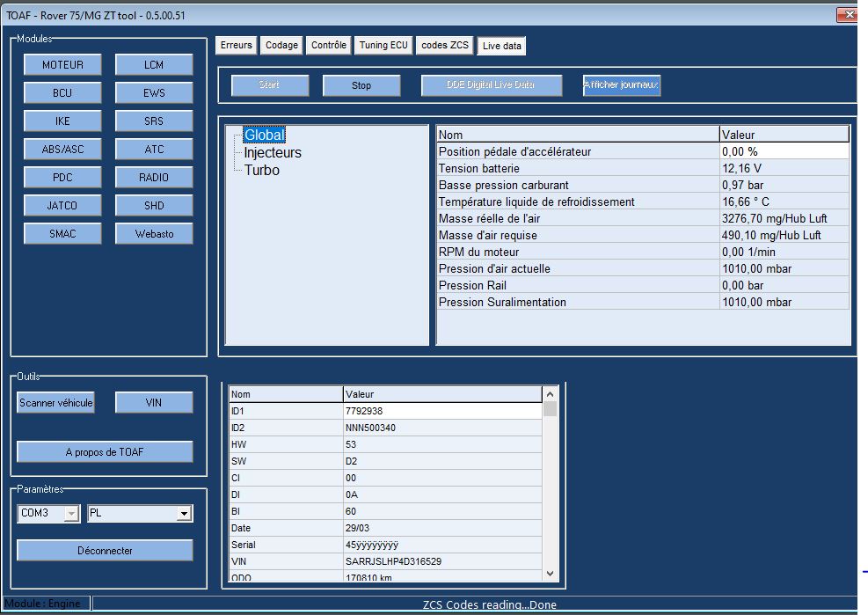Screen dimensions: 868x615
Task: Click the Scanner véhicule button
Action: [55, 403]
